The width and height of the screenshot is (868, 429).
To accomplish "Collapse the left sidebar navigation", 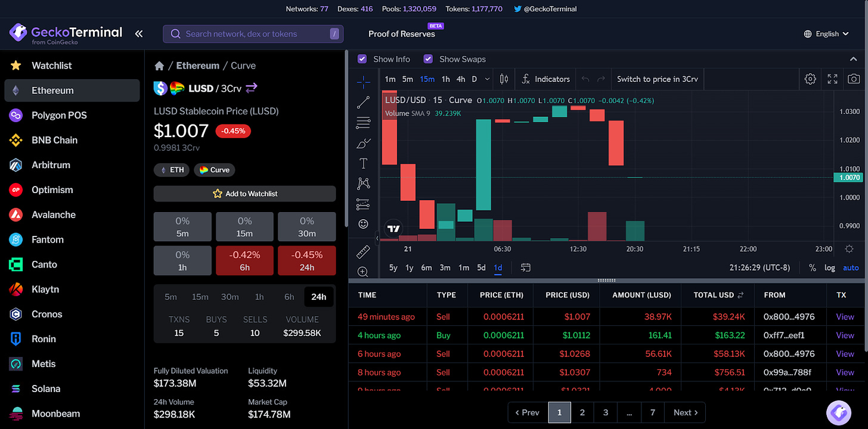I will click(x=139, y=33).
